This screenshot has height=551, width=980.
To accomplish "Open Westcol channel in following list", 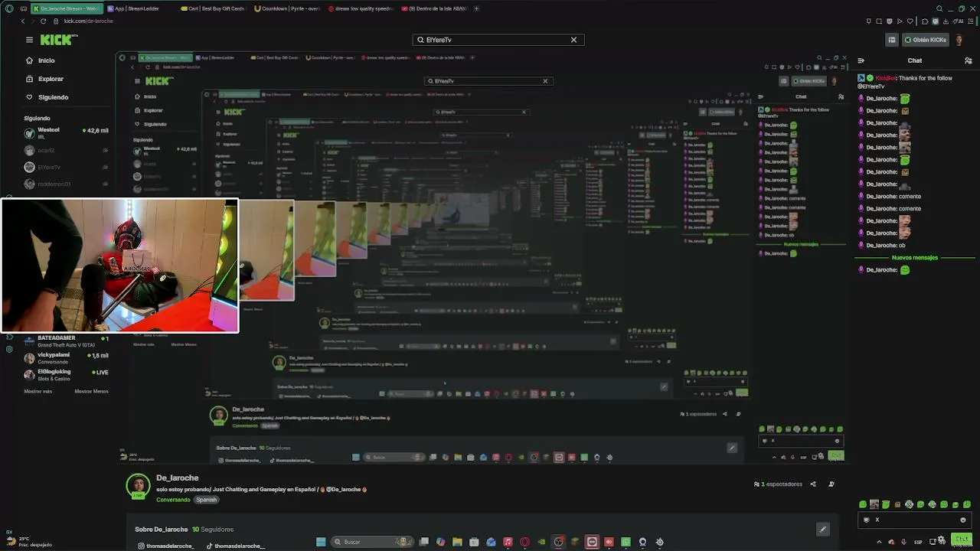I will (66, 133).
